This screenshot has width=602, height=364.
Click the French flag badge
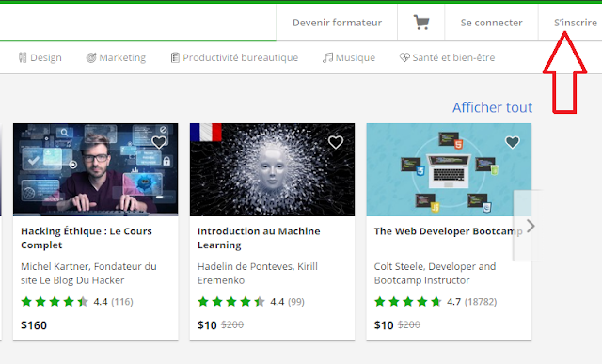(206, 132)
